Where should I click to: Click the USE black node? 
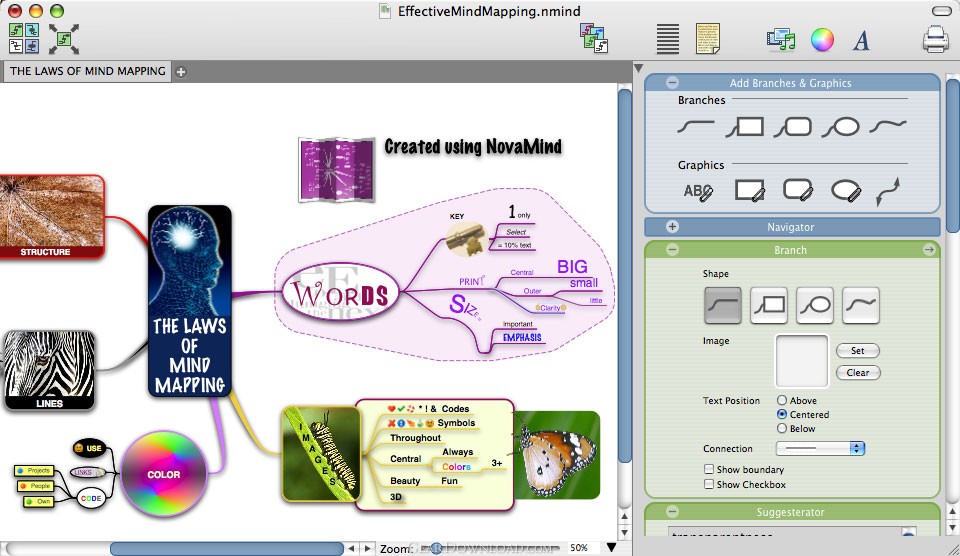pyautogui.click(x=89, y=448)
